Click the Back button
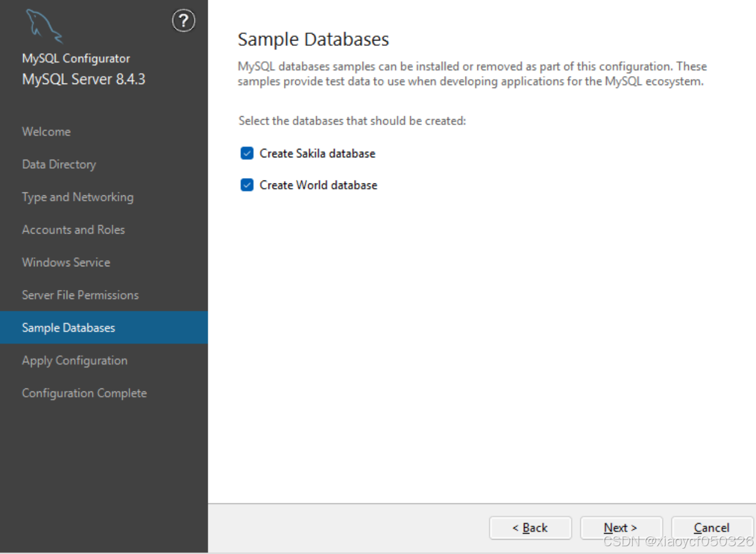This screenshot has width=756, height=554. pos(530,528)
